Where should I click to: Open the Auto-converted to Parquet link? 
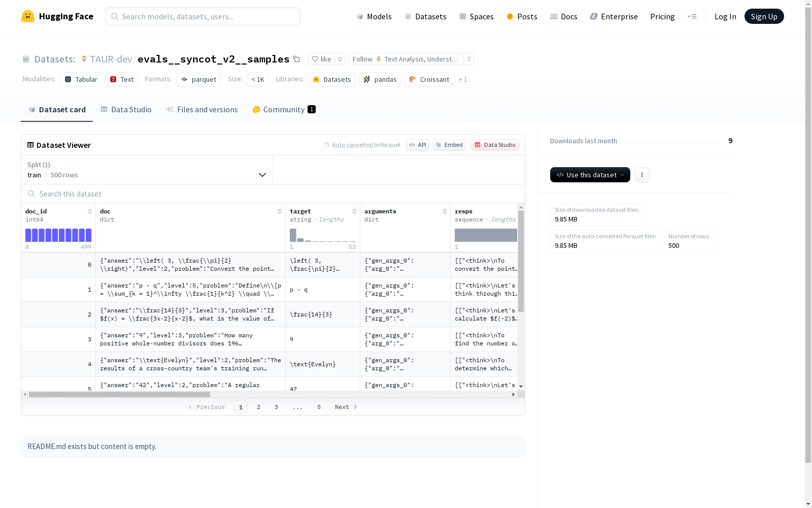pos(366,145)
